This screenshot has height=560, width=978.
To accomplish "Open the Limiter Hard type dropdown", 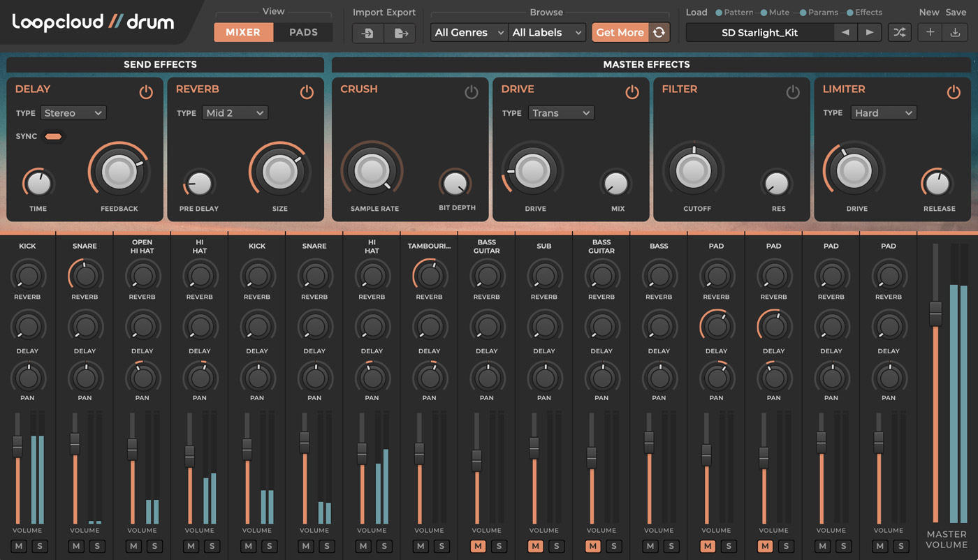I will click(883, 112).
